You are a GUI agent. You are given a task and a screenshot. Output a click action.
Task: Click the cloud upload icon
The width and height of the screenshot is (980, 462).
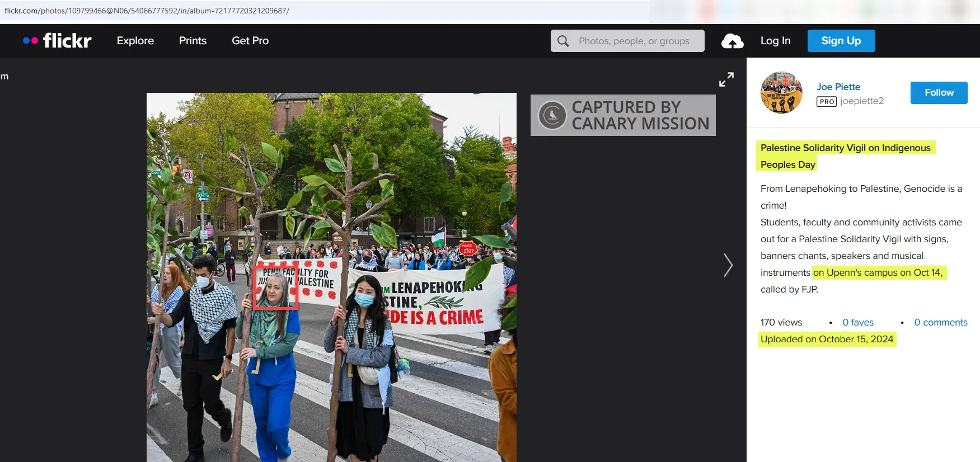(x=732, y=41)
